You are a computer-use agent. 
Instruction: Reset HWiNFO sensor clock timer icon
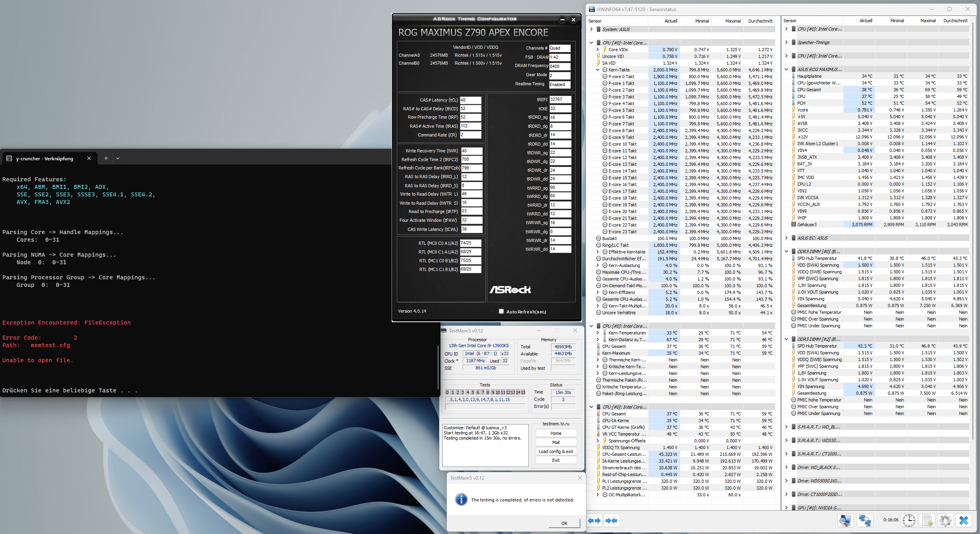coord(909,520)
